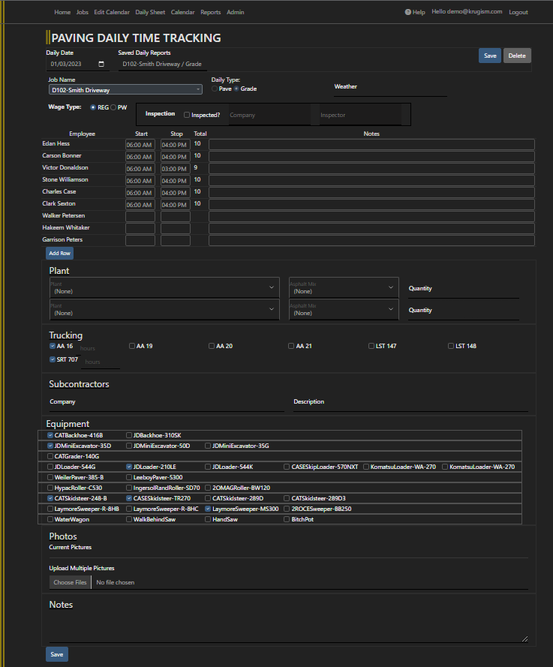Expand the second Plant dropdown
Screen dimensions: 553x667
tap(164, 309)
